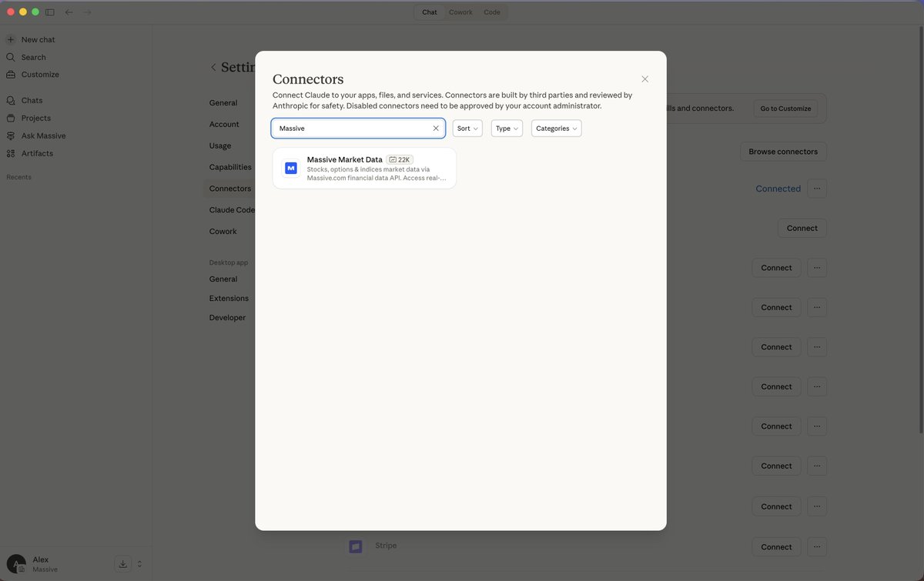This screenshot has width=924, height=581.
Task: Click the New chat plus icon
Action: (x=11, y=39)
